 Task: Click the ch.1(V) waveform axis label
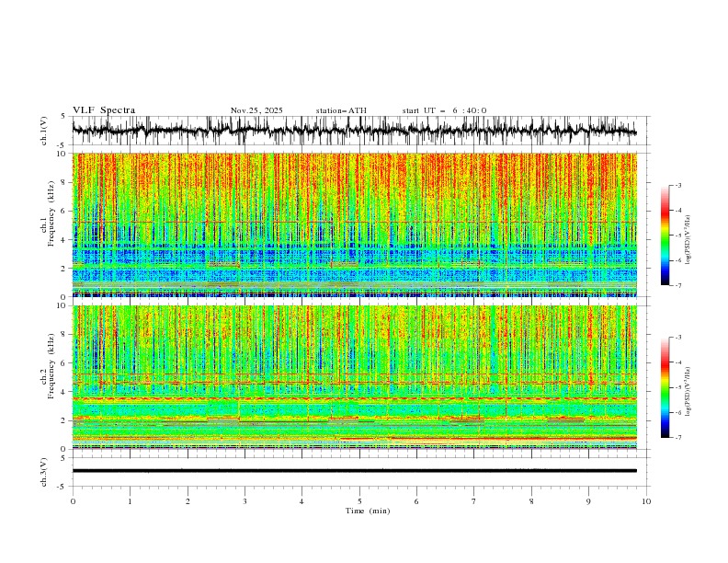click(44, 131)
